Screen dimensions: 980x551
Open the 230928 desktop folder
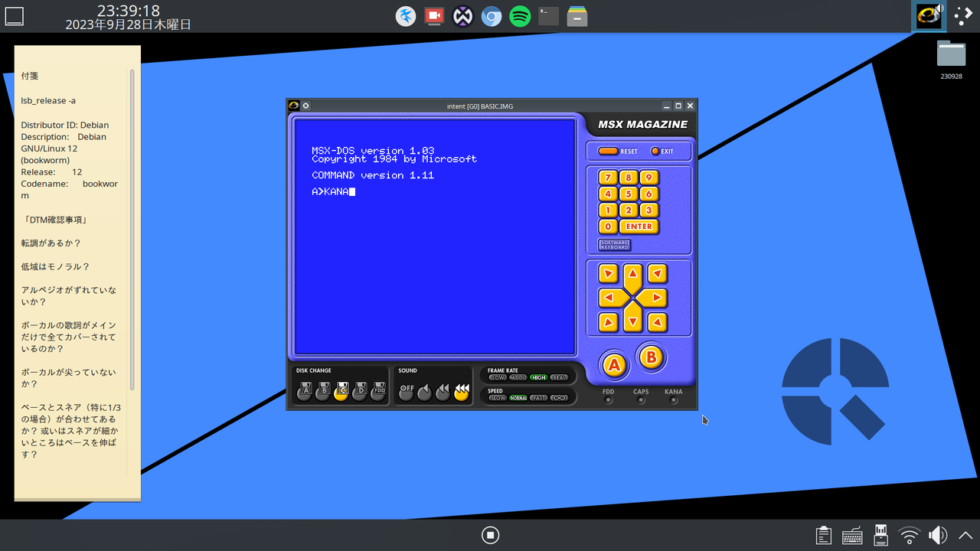tap(951, 59)
